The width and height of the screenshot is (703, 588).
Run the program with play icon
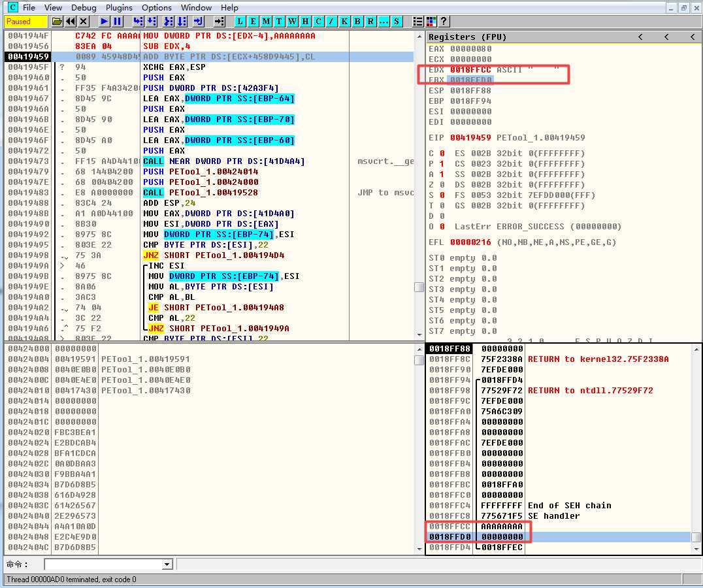point(104,22)
